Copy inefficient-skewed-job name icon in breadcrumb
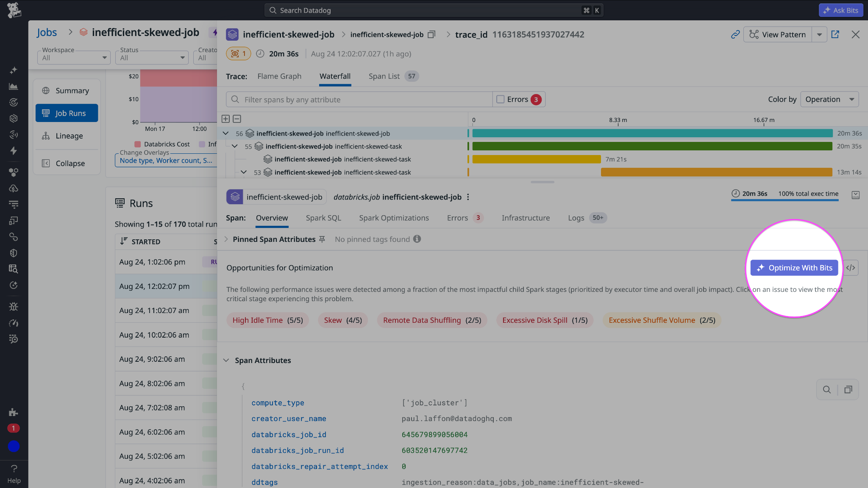The width and height of the screenshot is (868, 488). [431, 35]
